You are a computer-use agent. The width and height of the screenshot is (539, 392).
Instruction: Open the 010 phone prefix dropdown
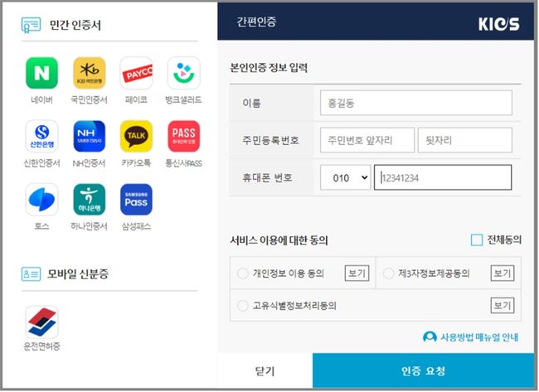(347, 177)
